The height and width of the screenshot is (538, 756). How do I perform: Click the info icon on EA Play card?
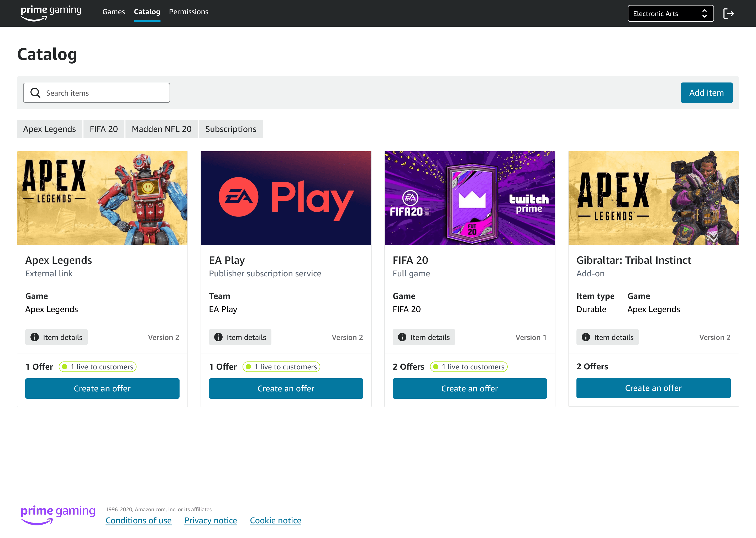click(218, 337)
